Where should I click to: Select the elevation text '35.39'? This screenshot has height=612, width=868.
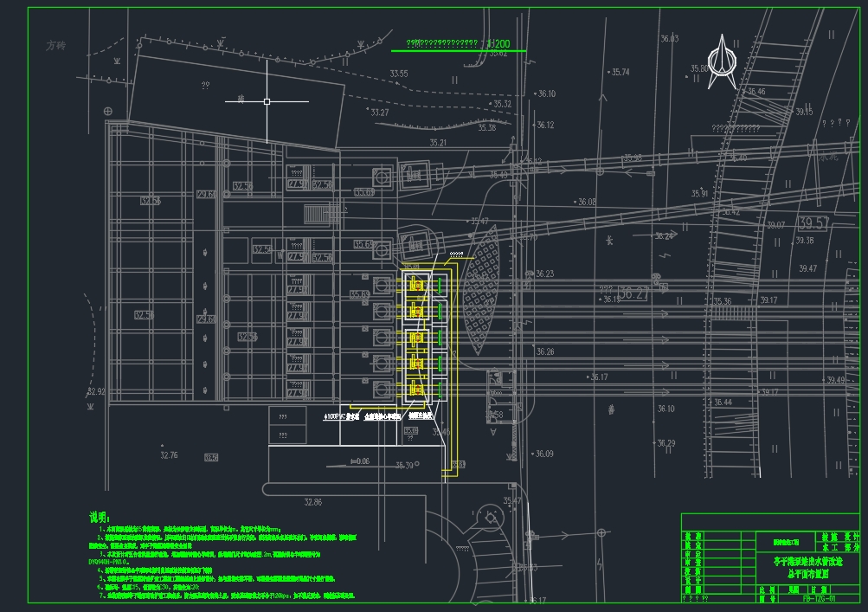pyautogui.click(x=404, y=465)
